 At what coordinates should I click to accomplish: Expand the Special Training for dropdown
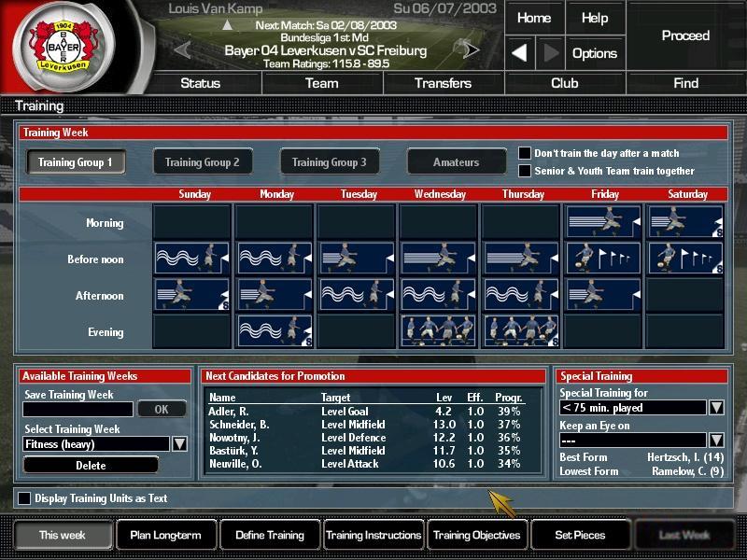(716, 408)
